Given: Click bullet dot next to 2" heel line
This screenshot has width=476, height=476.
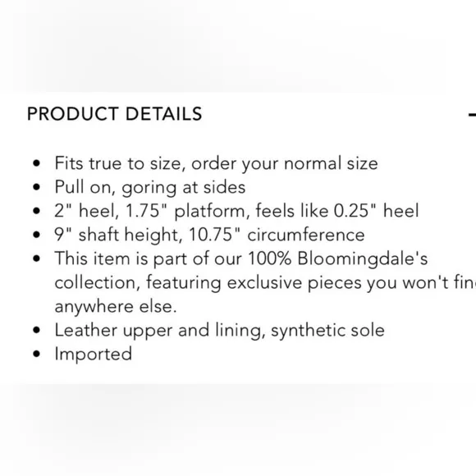Looking at the screenshot, I should [x=36, y=211].
